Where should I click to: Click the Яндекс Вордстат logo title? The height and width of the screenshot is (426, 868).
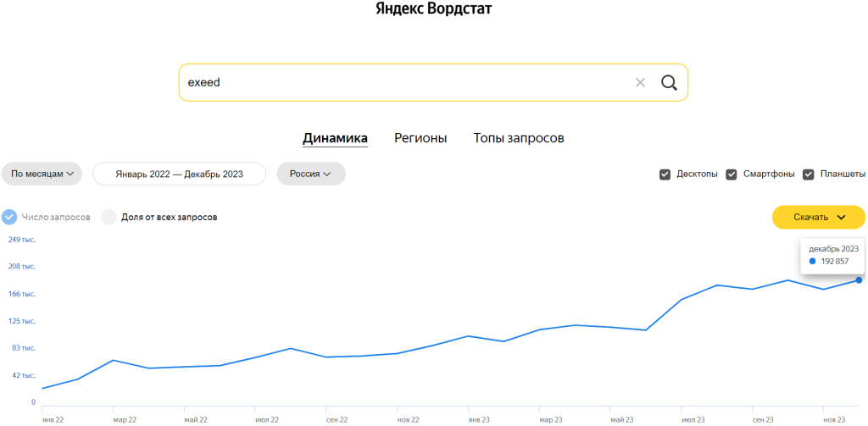(433, 8)
